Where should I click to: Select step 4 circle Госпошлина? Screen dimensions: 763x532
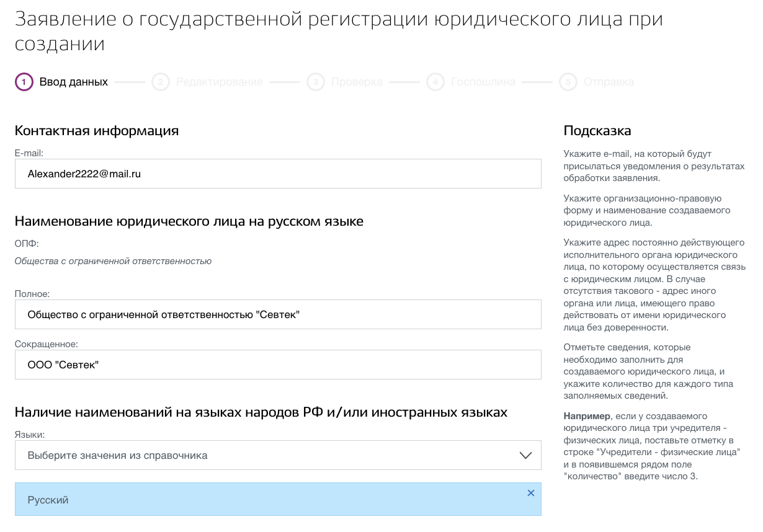(x=435, y=82)
